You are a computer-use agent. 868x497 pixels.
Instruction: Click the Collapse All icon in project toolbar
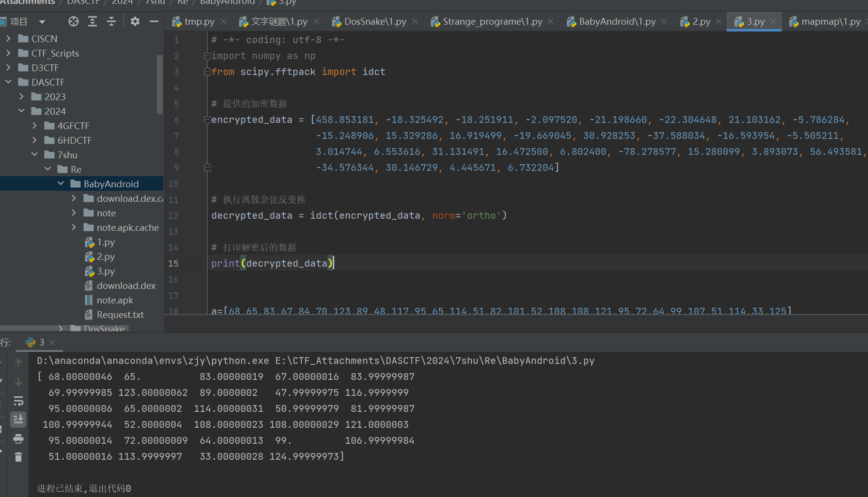click(111, 21)
